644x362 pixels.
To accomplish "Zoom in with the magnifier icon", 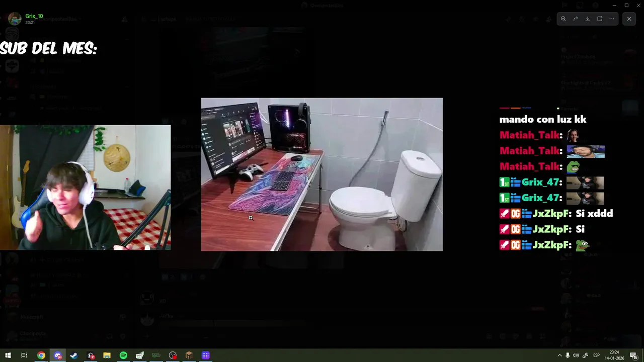I will 563,19.
